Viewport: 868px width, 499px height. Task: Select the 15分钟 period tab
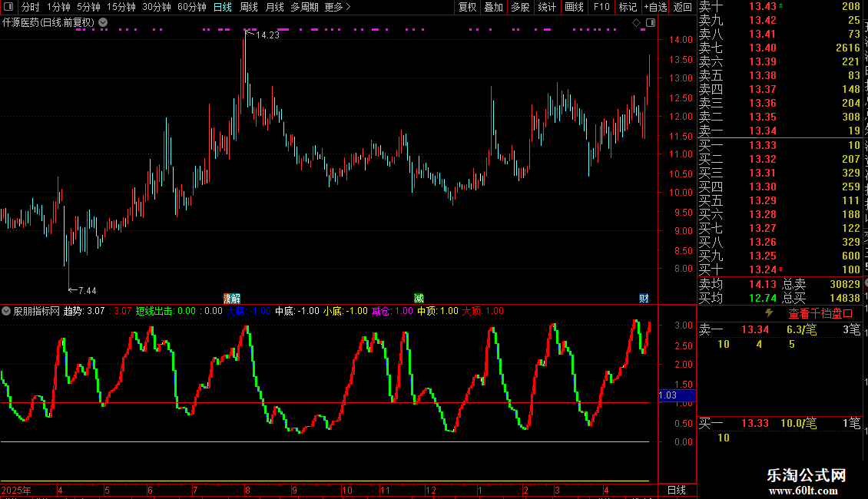[x=121, y=7]
